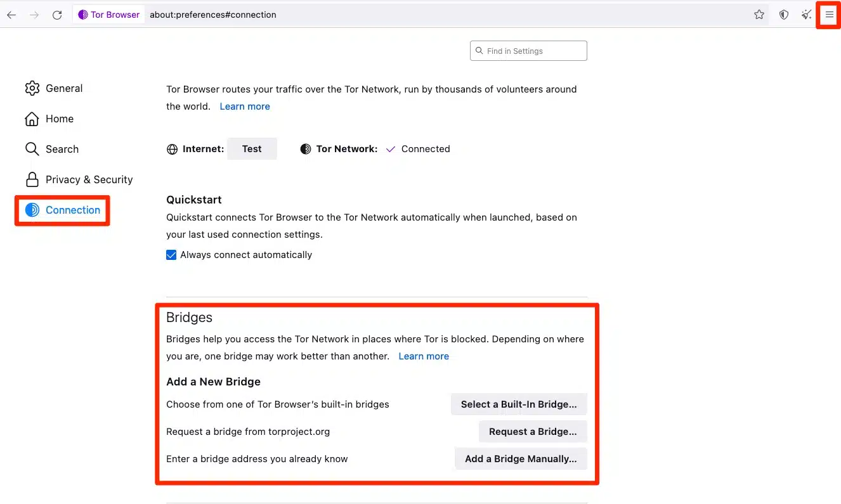Click the Tor Network onion status icon

tap(306, 149)
